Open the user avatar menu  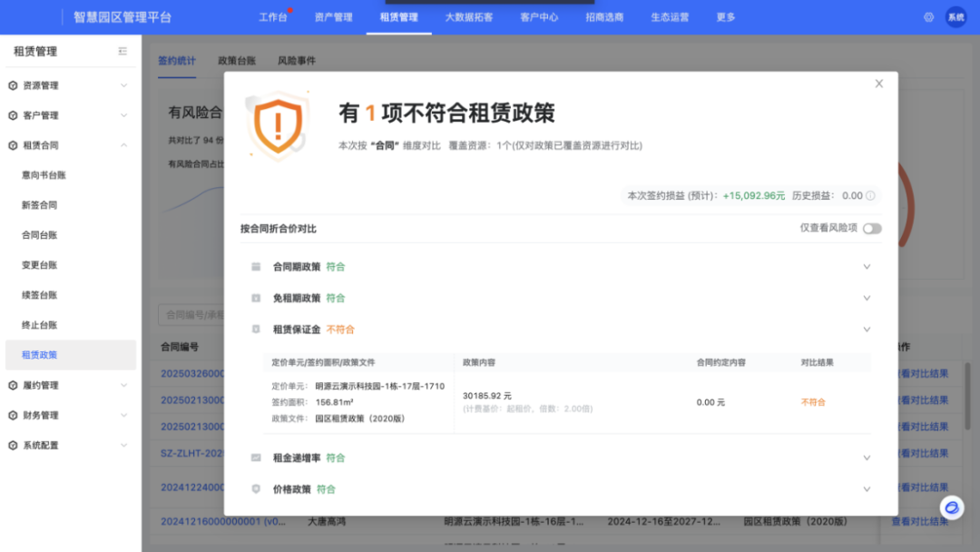click(955, 17)
